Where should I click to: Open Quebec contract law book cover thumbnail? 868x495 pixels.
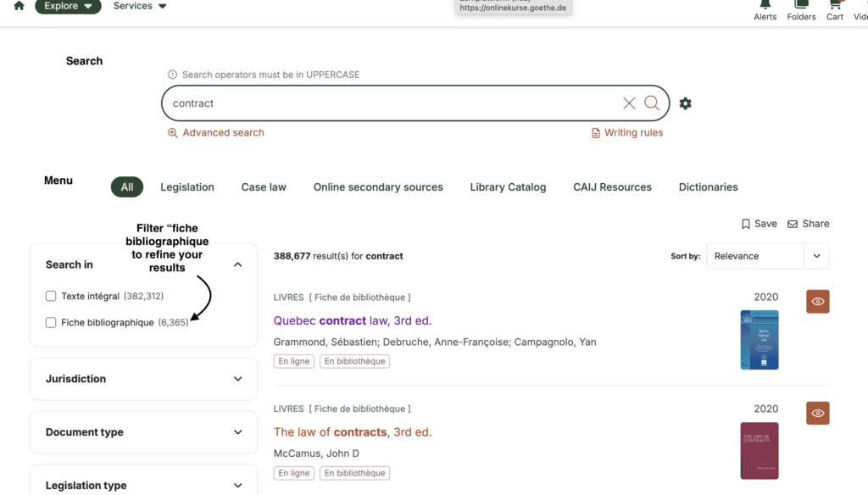pos(759,340)
